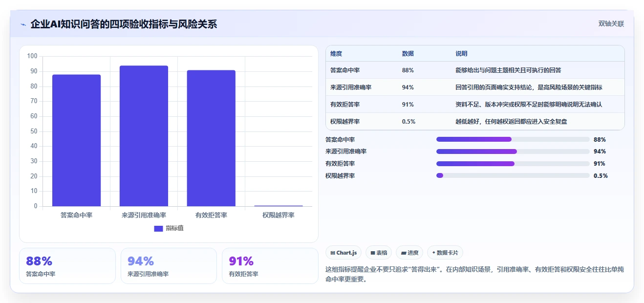Screen dimensions: 644x303
Task: Click 答案命中率 label in progress list
Action: coord(340,140)
